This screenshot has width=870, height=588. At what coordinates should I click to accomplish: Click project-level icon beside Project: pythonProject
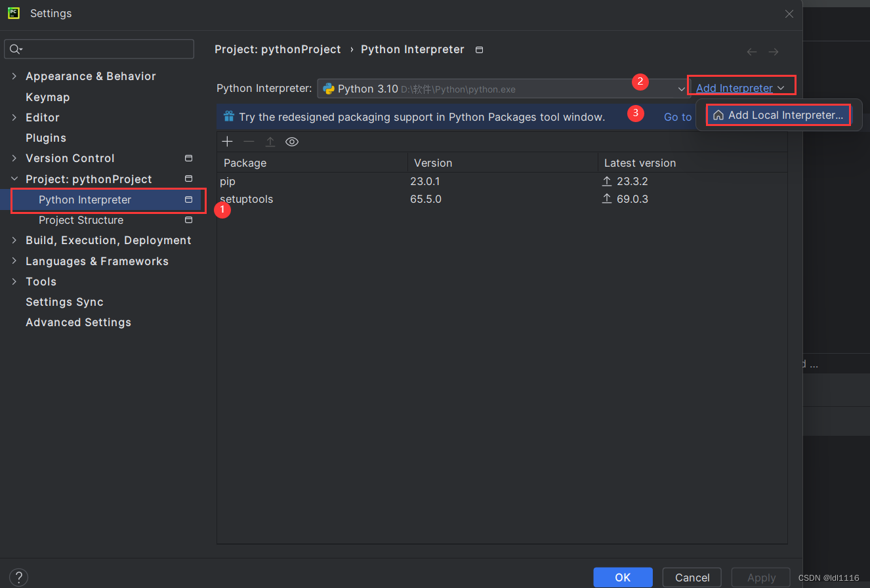click(188, 178)
